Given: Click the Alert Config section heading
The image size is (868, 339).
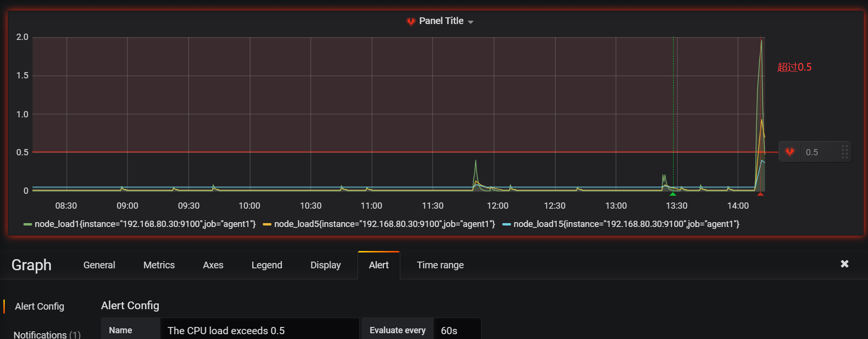Looking at the screenshot, I should 130,305.
